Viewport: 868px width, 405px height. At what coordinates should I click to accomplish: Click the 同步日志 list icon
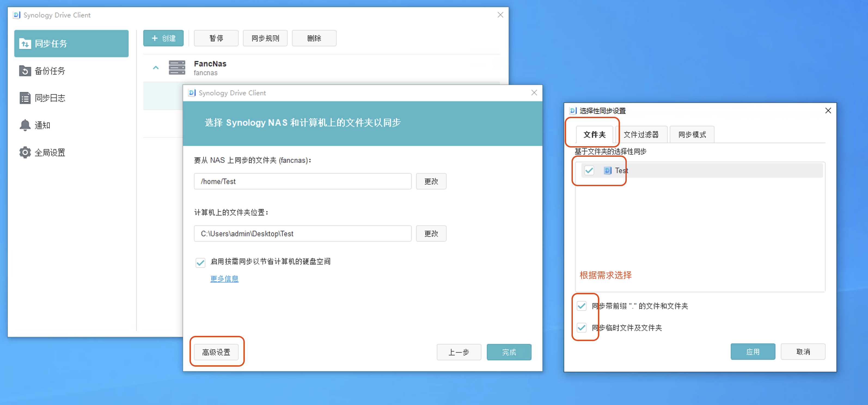(25, 98)
